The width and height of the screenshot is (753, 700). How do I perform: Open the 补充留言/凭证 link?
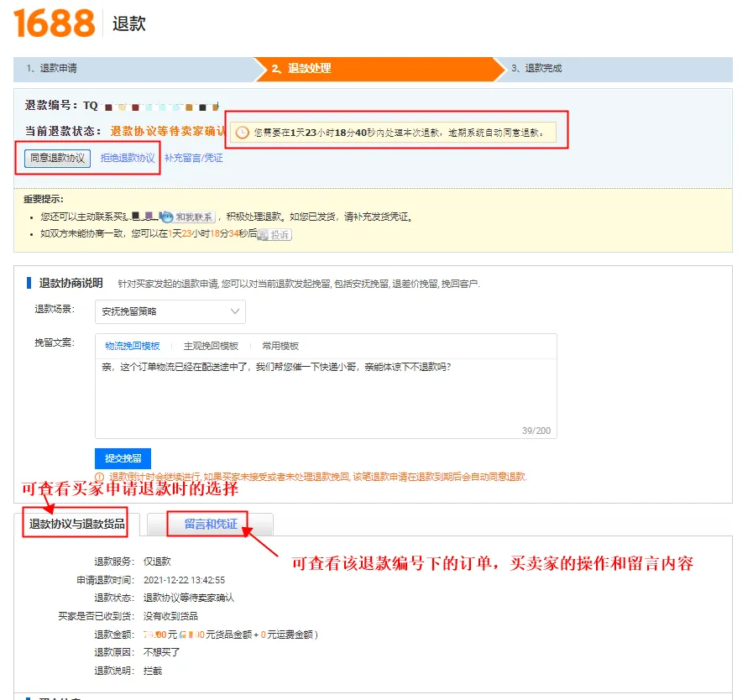click(x=194, y=158)
